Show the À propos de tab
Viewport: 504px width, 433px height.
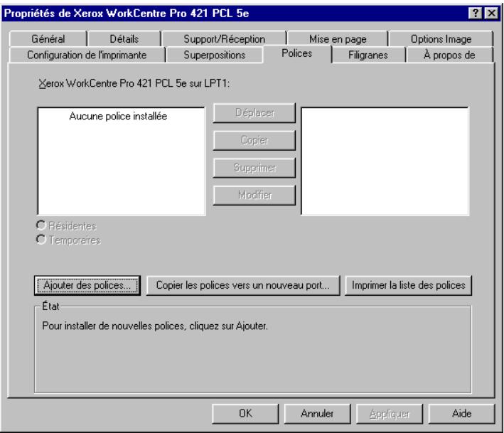click(449, 55)
